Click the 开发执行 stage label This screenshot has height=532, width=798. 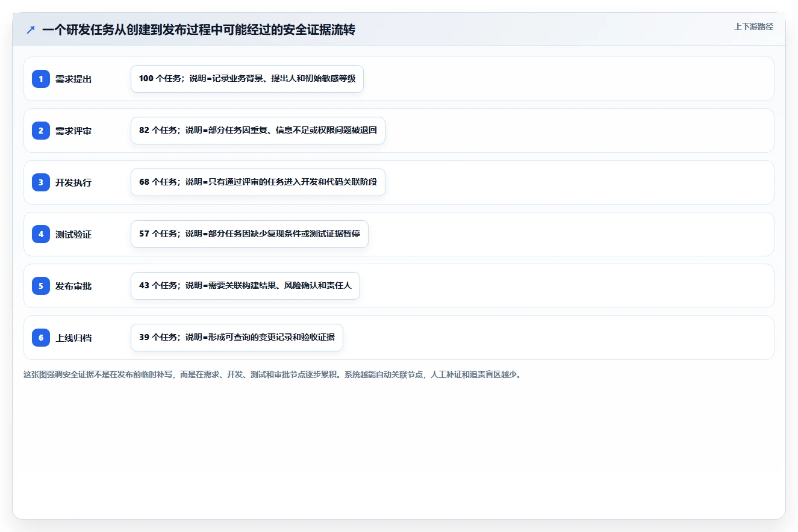coord(73,182)
